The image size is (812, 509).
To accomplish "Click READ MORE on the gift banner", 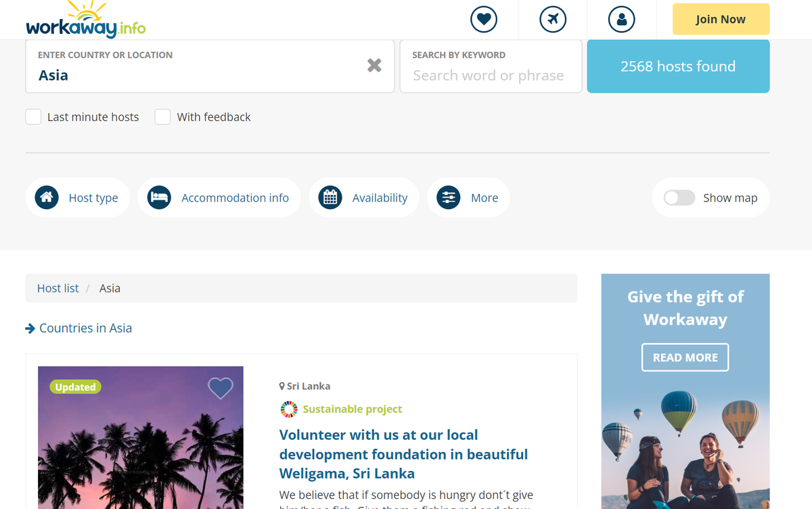I will click(685, 357).
